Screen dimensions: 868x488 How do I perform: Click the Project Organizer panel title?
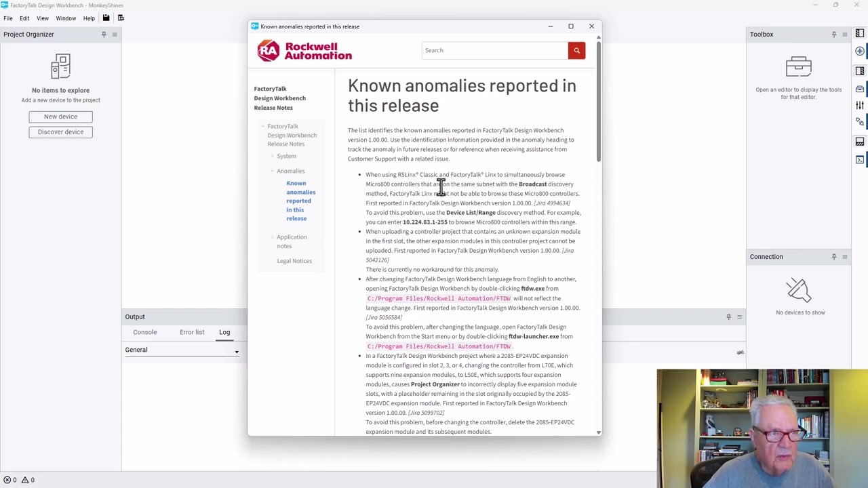tap(28, 35)
